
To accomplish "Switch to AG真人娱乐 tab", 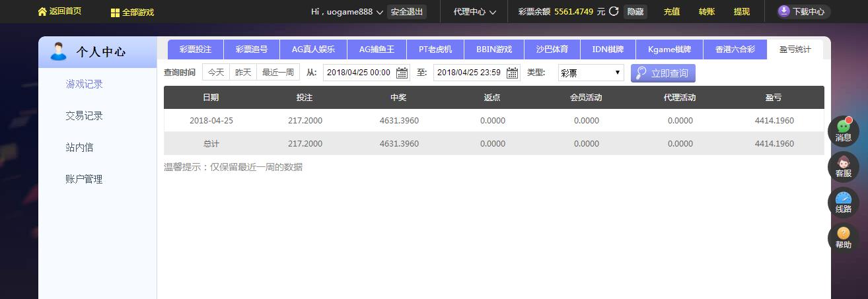I will click(313, 50).
